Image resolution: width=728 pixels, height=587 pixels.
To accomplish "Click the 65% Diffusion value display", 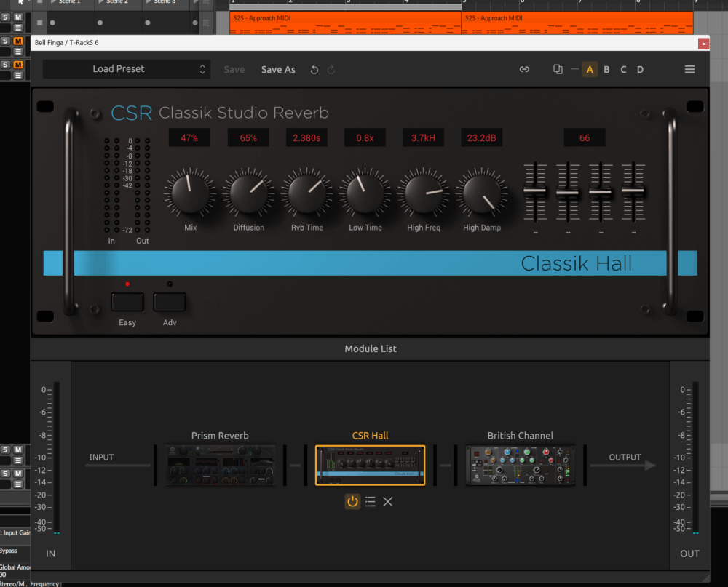I will coord(248,137).
